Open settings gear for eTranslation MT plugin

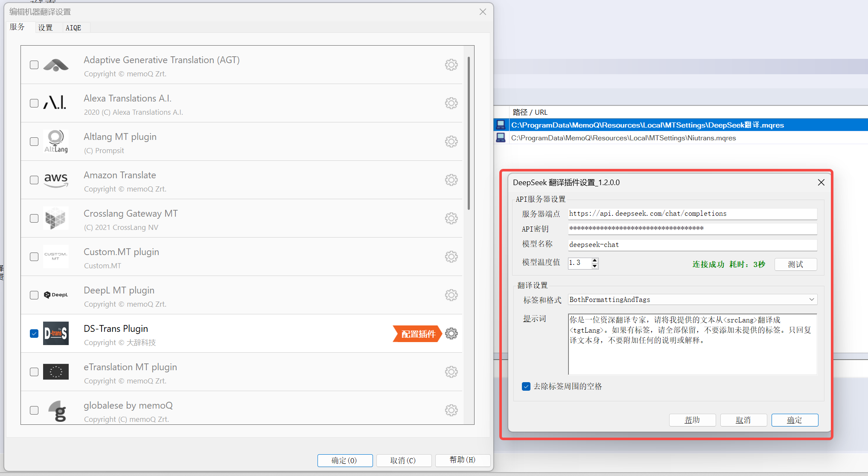tap(451, 372)
